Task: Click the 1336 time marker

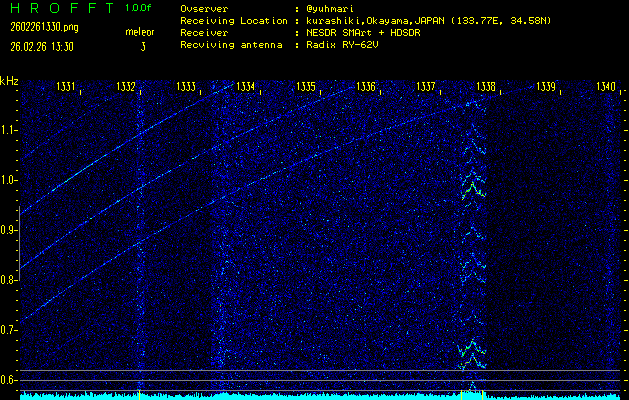Action: 366,87
